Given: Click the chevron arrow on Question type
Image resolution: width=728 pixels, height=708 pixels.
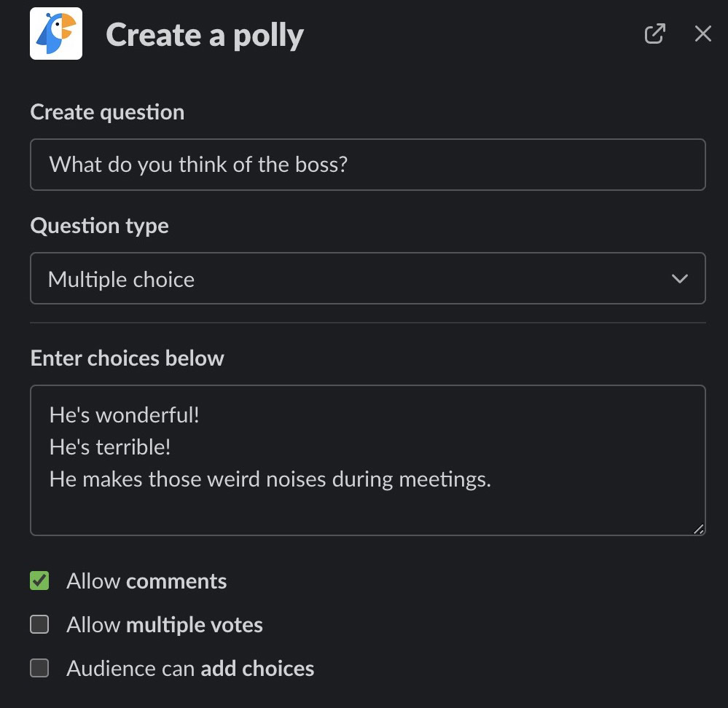Looking at the screenshot, I should point(679,279).
